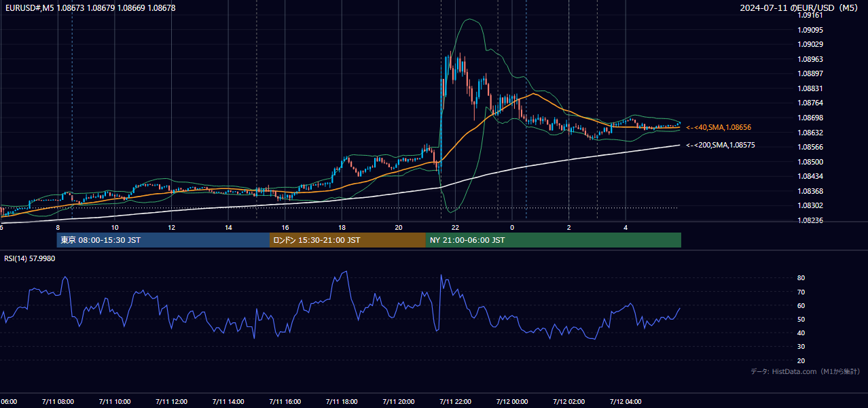Click RSI scale value 40
The height and width of the screenshot is (408, 868).
(801, 333)
